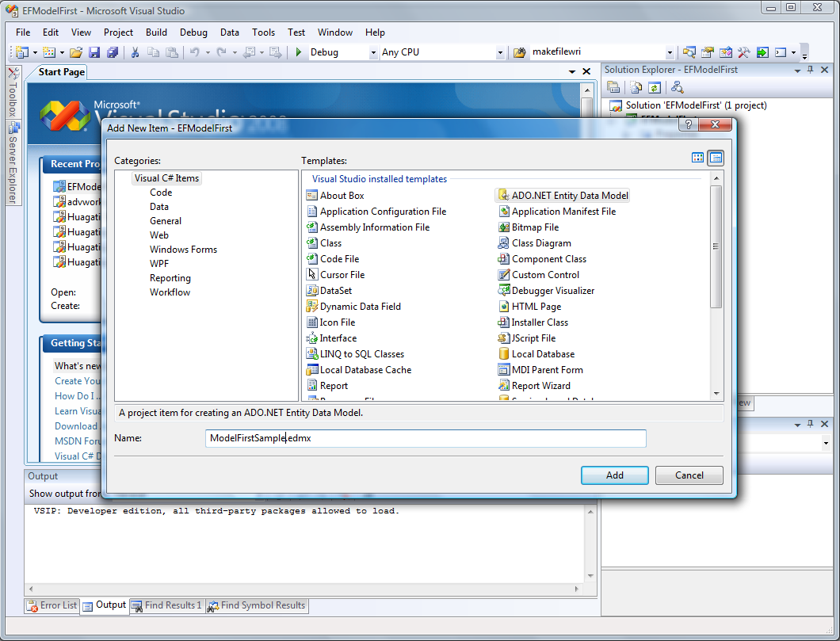Switch to the Error List tab
The image size is (840, 641).
pos(52,605)
